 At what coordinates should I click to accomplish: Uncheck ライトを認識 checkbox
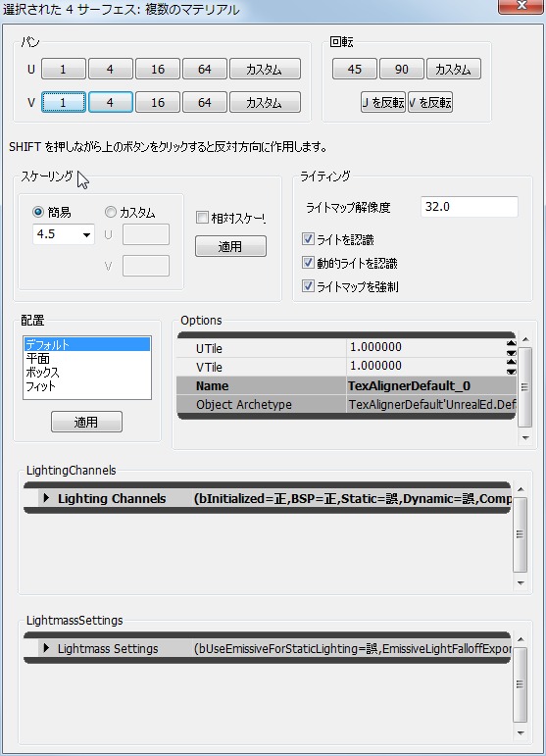(308, 239)
